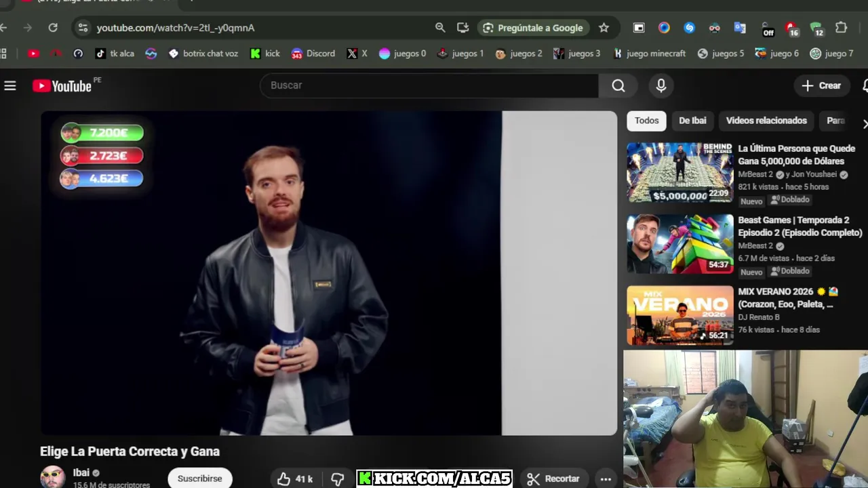Viewport: 868px width, 488px height.
Task: Open Beast Games Temporada 2 Episodio 2 title
Action: [800, 226]
